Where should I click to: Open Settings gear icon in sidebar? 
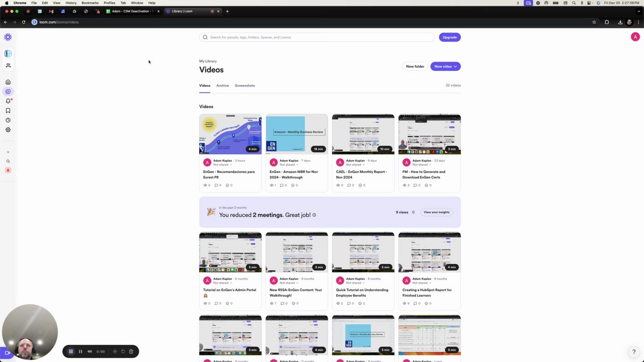pyautogui.click(x=8, y=130)
